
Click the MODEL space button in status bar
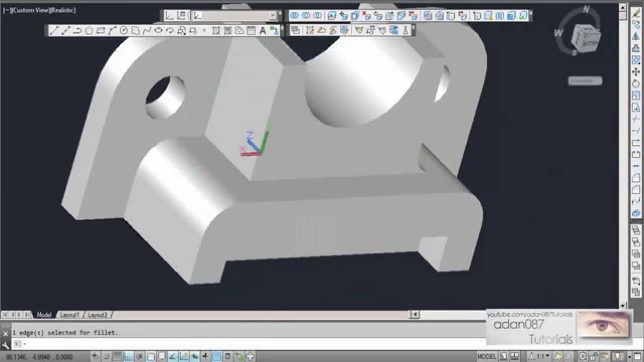[x=487, y=356]
